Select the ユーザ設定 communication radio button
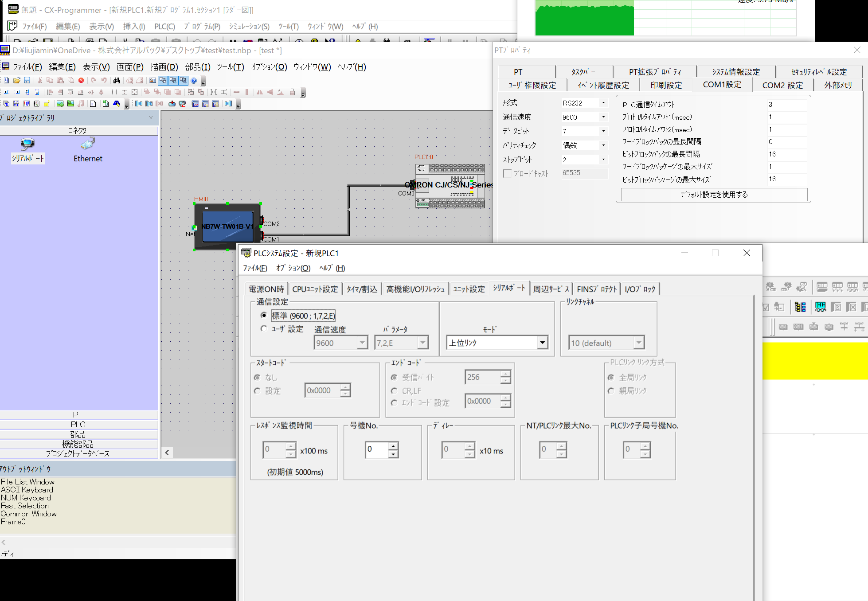 pyautogui.click(x=264, y=328)
